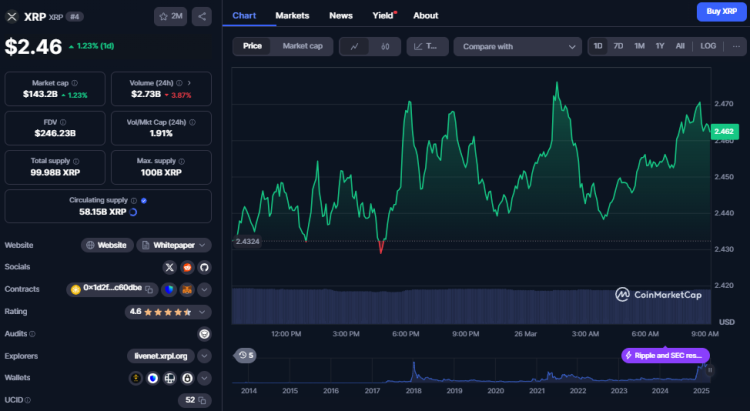This screenshot has height=411, width=750.
Task: Expand the Contracts chevron
Action: pos(204,289)
